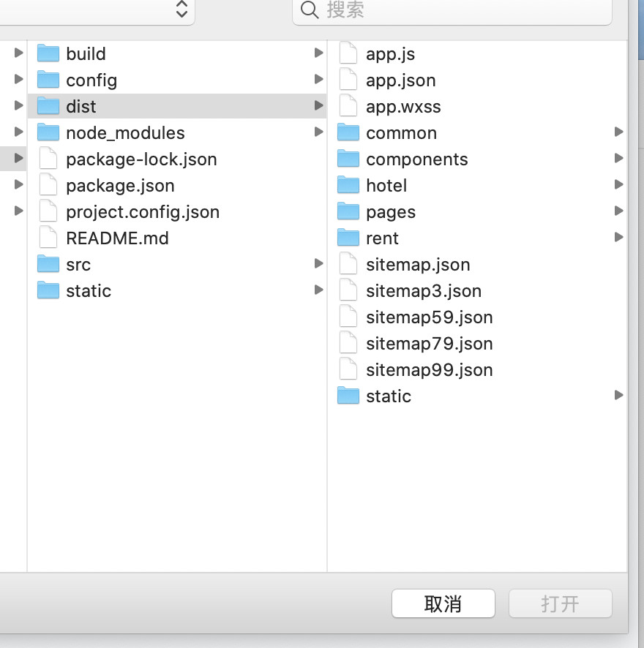Click the app.wxss file icon
Image resolution: width=644 pixels, height=648 pixels.
click(348, 106)
